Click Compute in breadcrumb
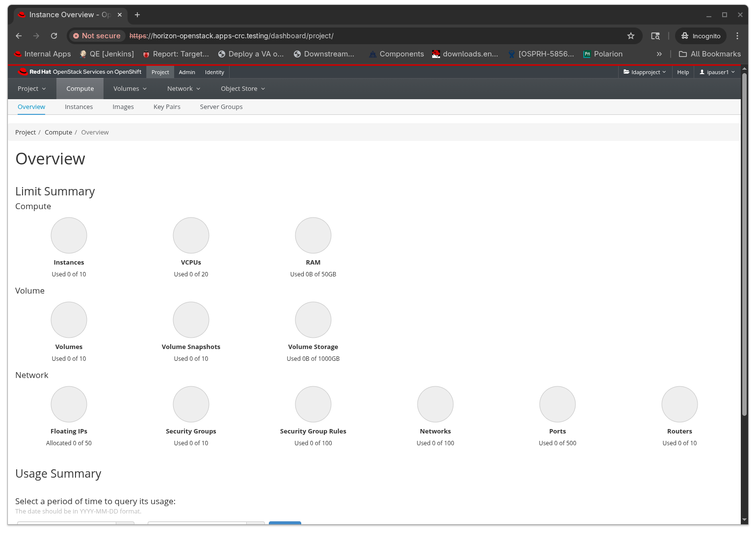The width and height of the screenshot is (756, 540). click(x=58, y=133)
